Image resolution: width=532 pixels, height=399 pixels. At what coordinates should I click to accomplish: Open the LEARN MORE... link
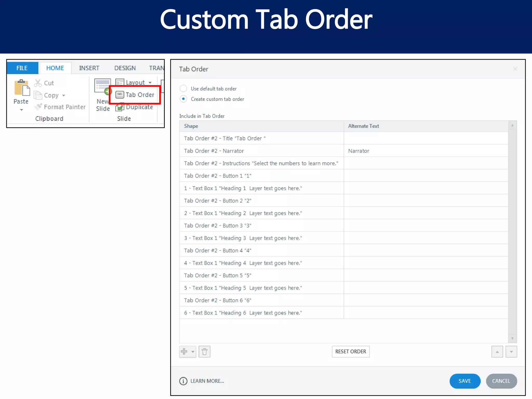[207, 381]
